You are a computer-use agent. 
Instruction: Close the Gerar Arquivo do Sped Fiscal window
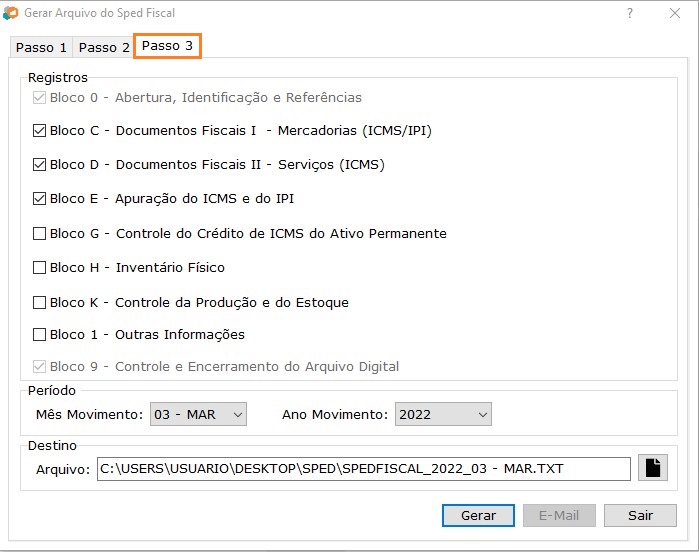tap(675, 14)
